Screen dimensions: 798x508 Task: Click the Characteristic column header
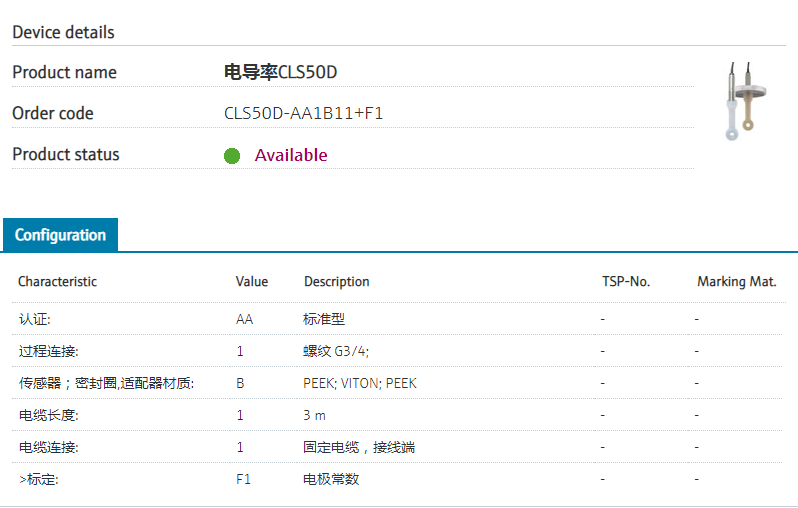pos(58,282)
